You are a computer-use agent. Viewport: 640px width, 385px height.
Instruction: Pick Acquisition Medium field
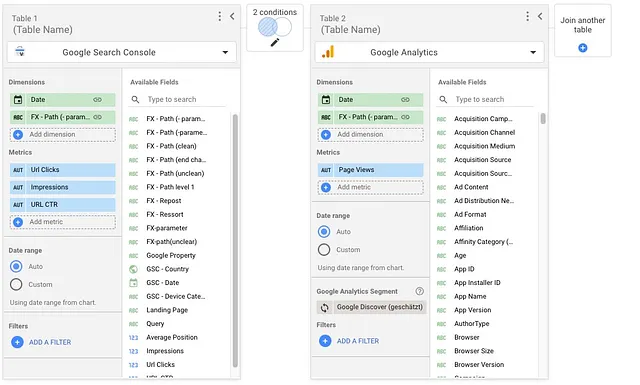tap(484, 146)
